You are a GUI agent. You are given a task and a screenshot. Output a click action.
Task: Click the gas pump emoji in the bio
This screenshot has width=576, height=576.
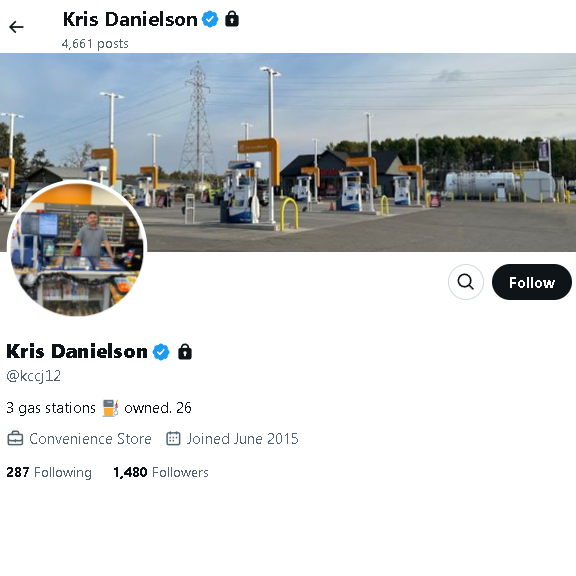point(110,408)
